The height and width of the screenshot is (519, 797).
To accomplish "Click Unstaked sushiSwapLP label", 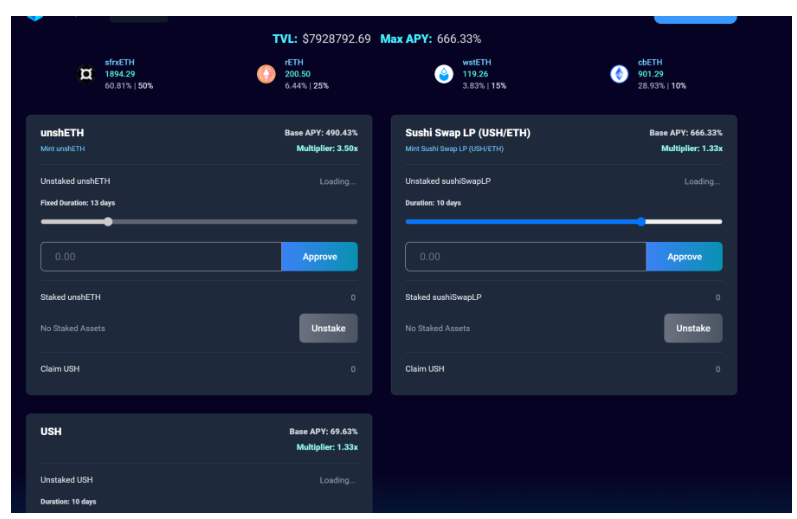I will click(448, 181).
